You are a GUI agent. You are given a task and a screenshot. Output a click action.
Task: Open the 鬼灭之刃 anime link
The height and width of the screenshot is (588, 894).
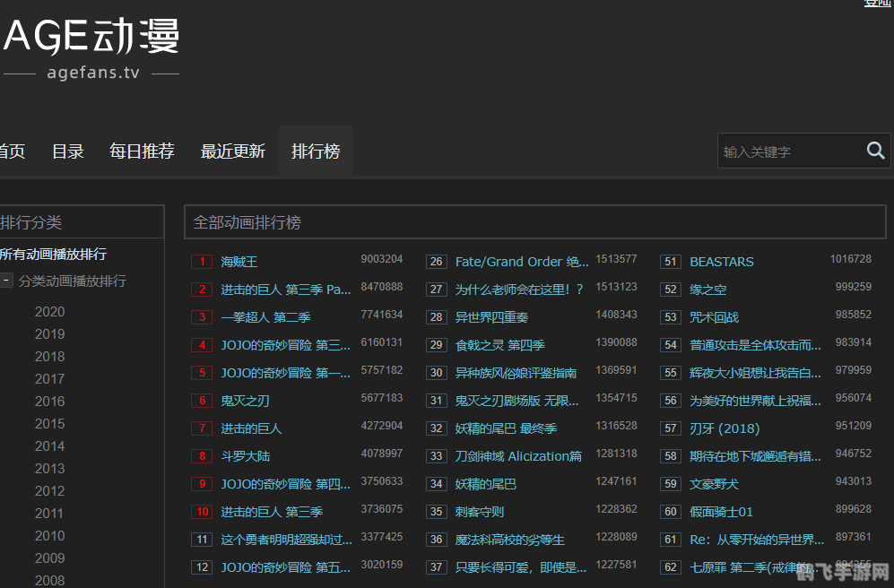coord(245,401)
